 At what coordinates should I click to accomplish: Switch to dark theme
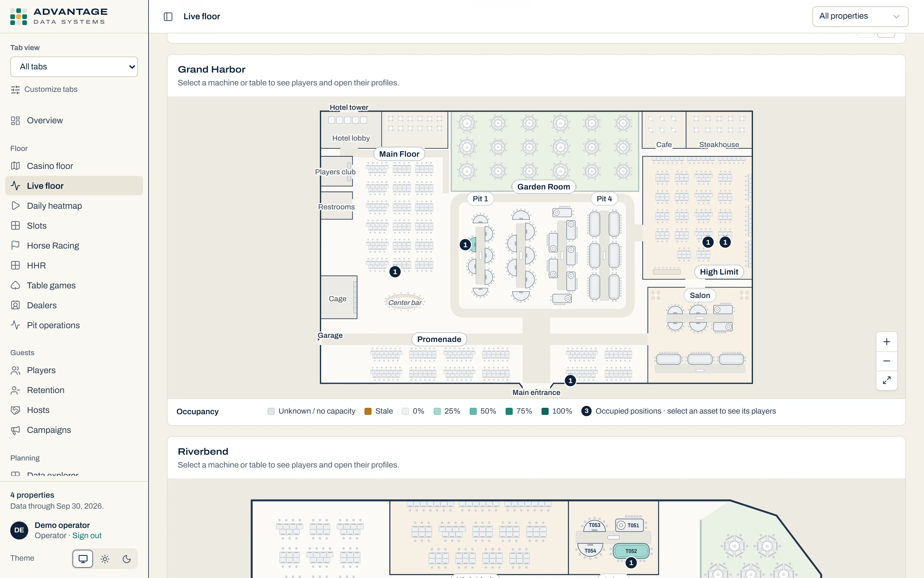click(127, 559)
